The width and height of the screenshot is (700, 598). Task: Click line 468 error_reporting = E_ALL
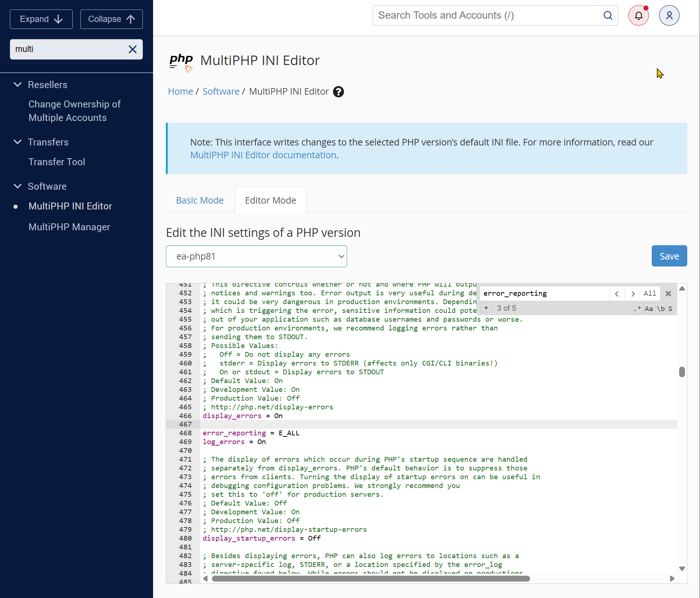click(251, 433)
